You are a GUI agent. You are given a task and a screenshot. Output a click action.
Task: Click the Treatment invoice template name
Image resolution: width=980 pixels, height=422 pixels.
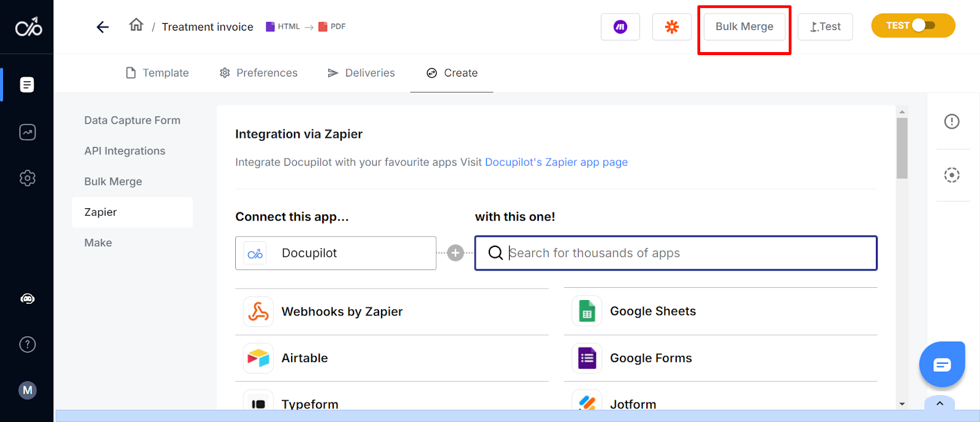[x=208, y=27]
